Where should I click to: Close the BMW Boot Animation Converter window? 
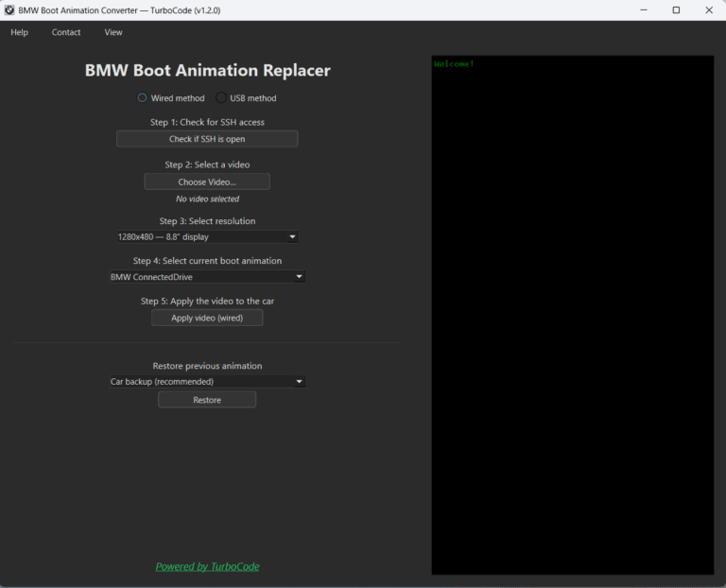709,9
